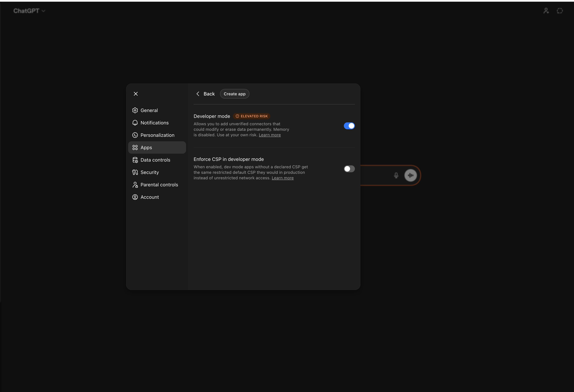
Task: Open the ChatGPT model dropdown
Action: 29,11
